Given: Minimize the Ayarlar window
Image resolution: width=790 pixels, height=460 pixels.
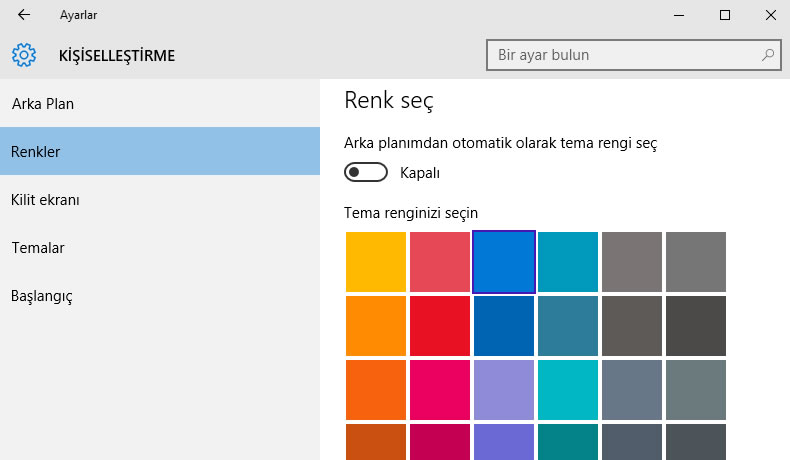Looking at the screenshot, I should pyautogui.click(x=679, y=15).
